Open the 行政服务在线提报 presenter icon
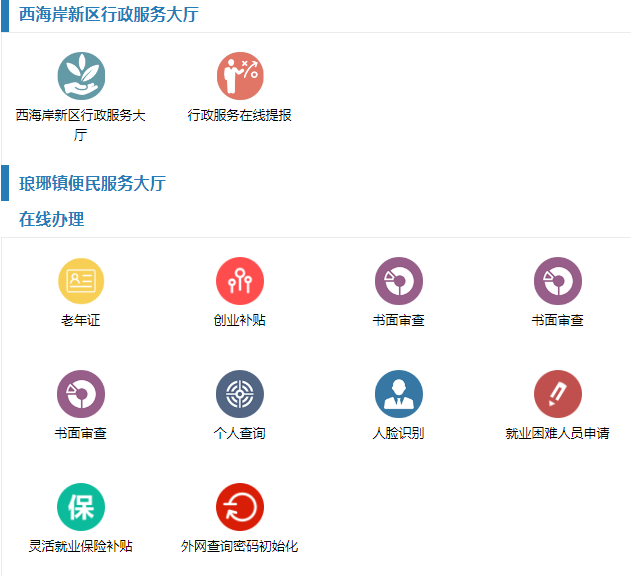 click(x=240, y=76)
